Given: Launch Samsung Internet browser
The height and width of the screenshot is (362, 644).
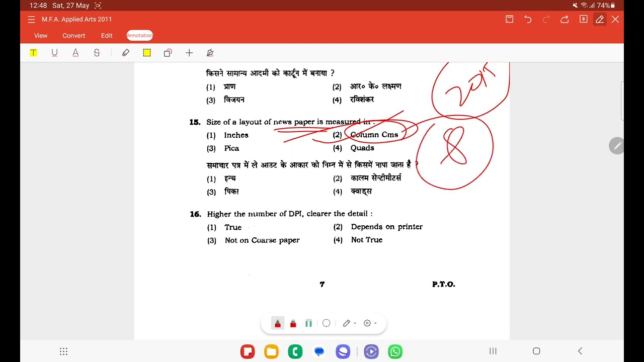Looking at the screenshot, I should (343, 351).
